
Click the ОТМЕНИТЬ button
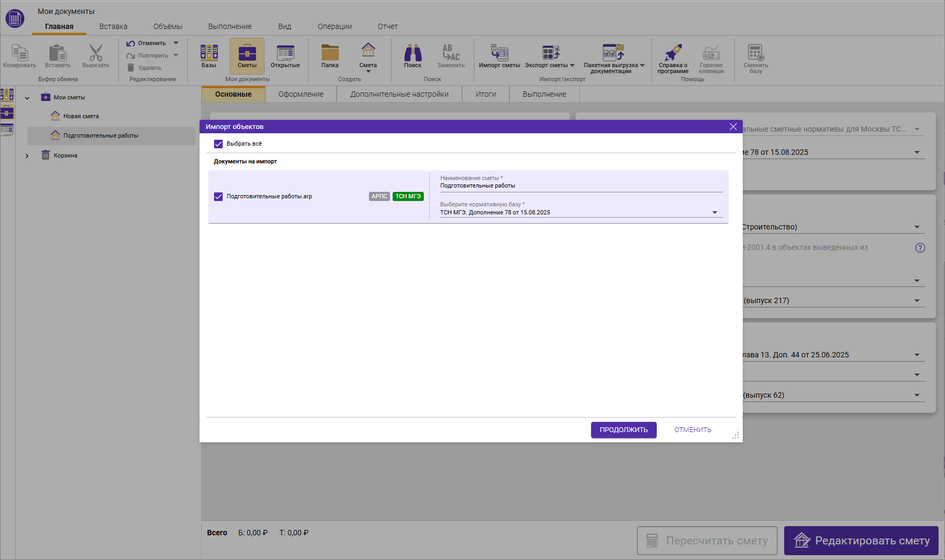[x=692, y=430]
